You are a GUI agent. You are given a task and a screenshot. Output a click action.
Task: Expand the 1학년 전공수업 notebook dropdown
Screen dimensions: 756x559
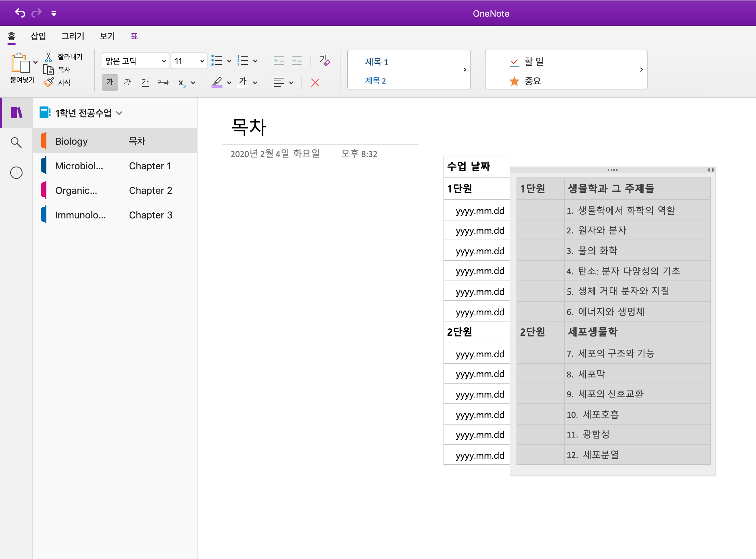[x=119, y=113]
